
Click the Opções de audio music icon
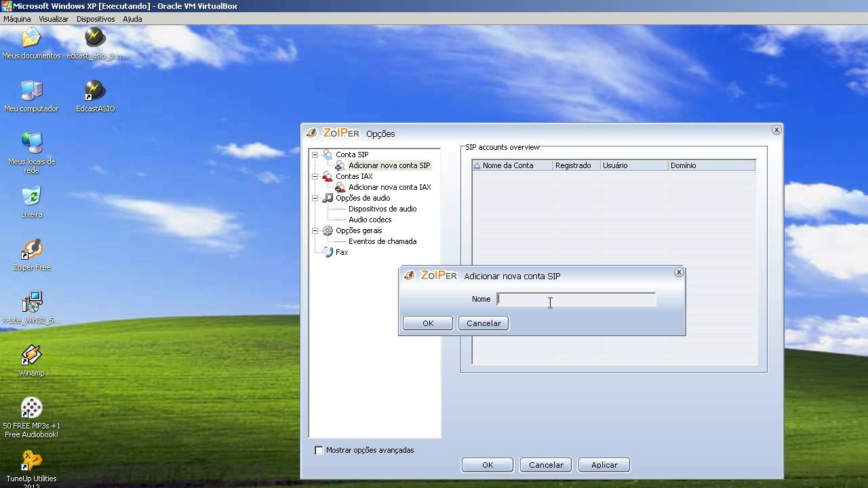(328, 198)
